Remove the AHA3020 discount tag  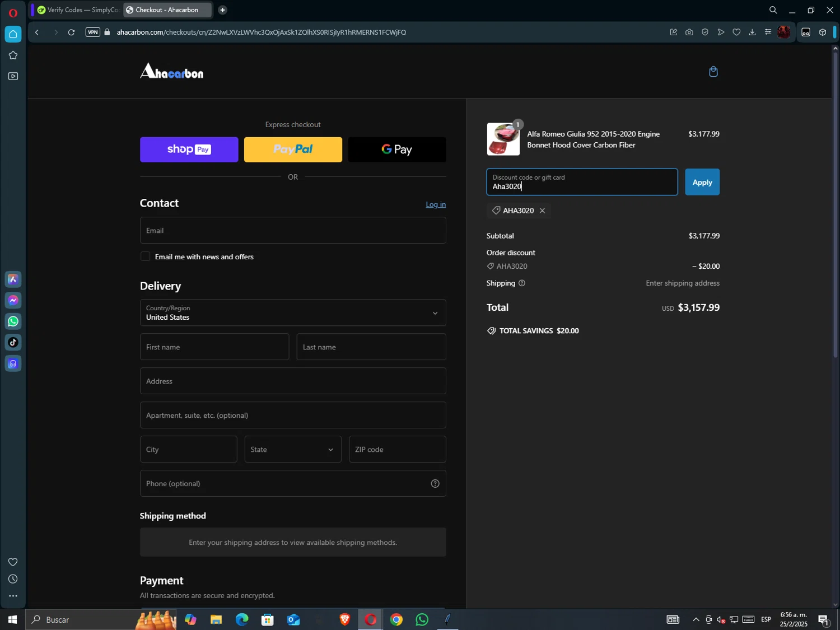(542, 211)
